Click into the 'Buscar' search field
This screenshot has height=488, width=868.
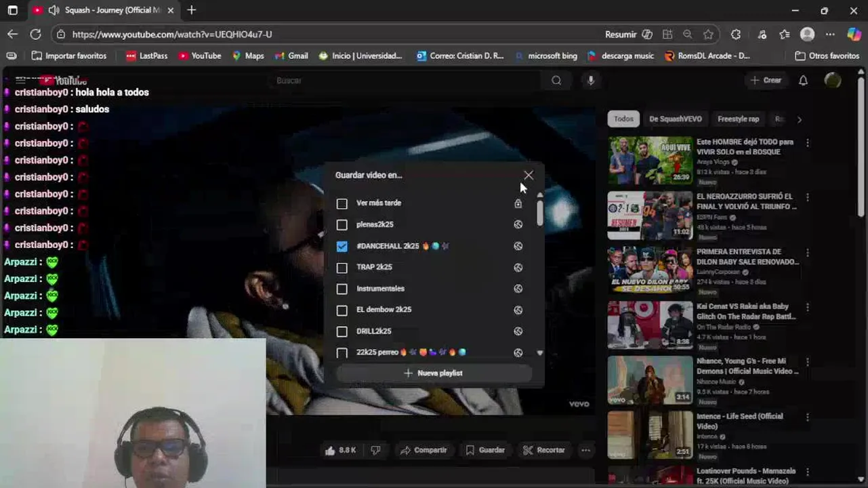pos(407,81)
